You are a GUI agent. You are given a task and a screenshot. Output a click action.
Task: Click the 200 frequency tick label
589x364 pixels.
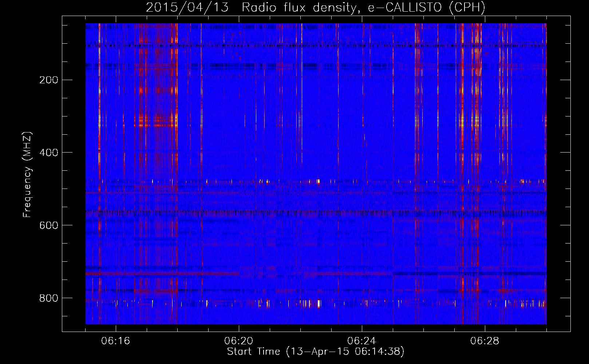(x=49, y=80)
